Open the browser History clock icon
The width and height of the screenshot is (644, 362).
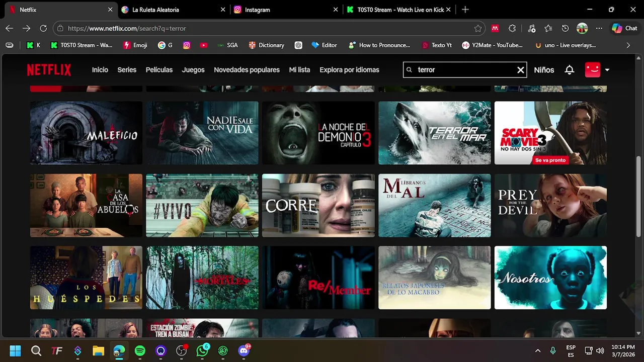tap(565, 29)
